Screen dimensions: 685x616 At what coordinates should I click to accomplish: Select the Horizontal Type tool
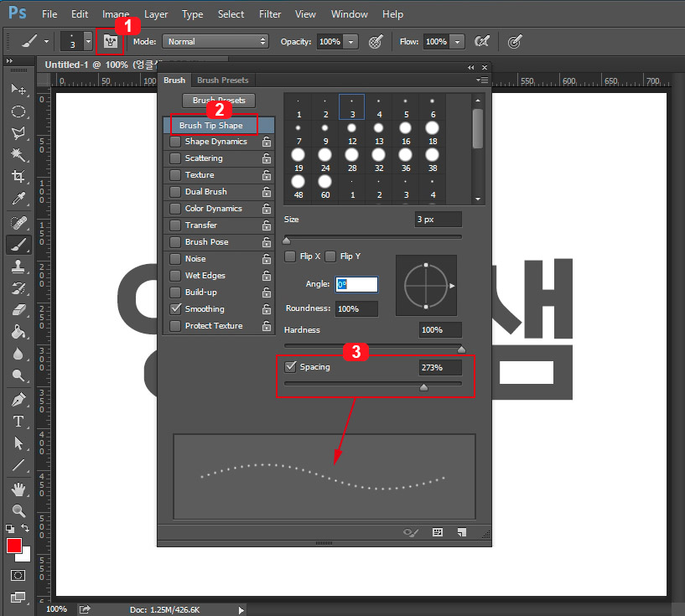18,422
